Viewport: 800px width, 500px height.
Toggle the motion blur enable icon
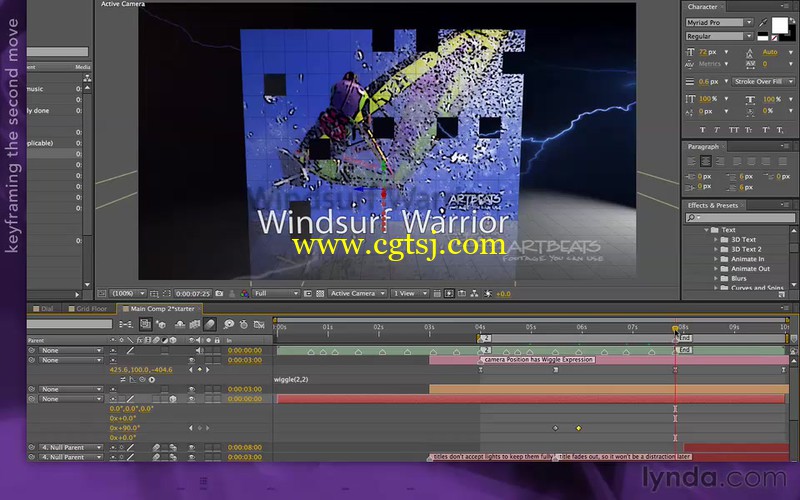click(210, 324)
